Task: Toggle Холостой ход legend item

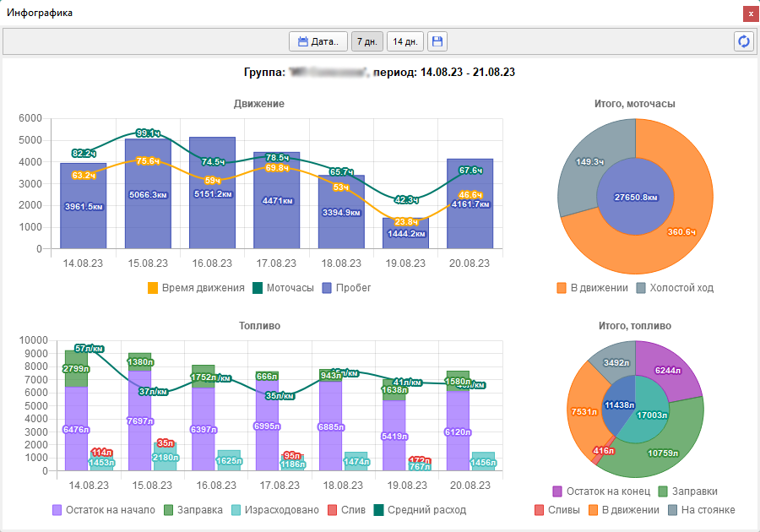Action: pos(674,288)
